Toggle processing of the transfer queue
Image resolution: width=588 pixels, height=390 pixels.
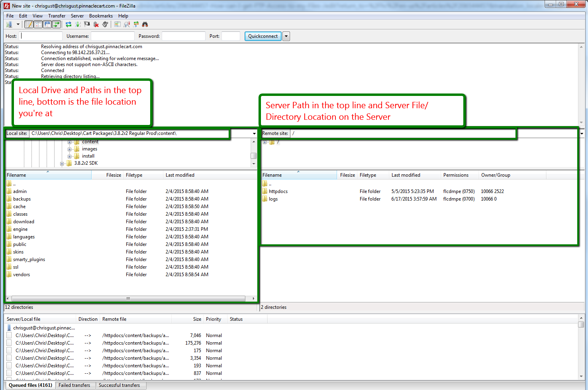coord(78,25)
